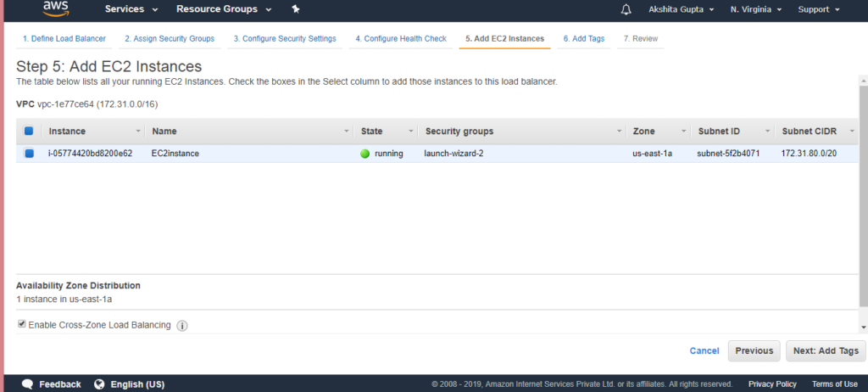Click instance ID i-05774420bd8200e62
The image size is (868, 392).
click(x=90, y=154)
